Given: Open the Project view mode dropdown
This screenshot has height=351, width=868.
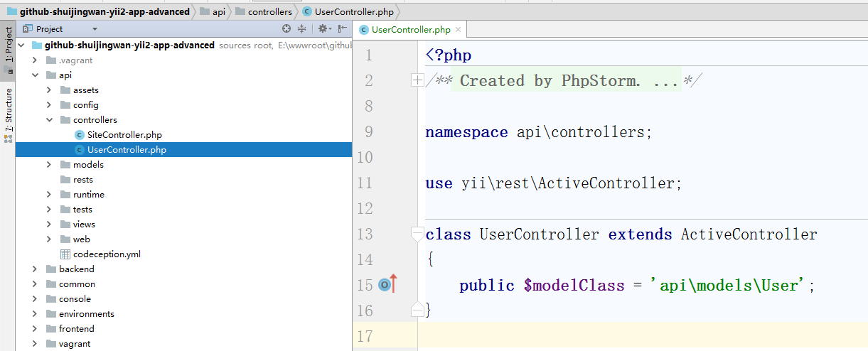Looking at the screenshot, I should pos(95,29).
